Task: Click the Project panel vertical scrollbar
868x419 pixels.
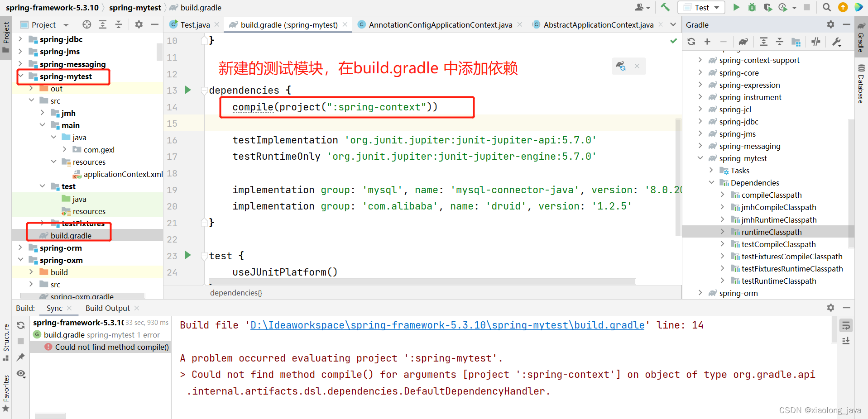Action: [159, 52]
